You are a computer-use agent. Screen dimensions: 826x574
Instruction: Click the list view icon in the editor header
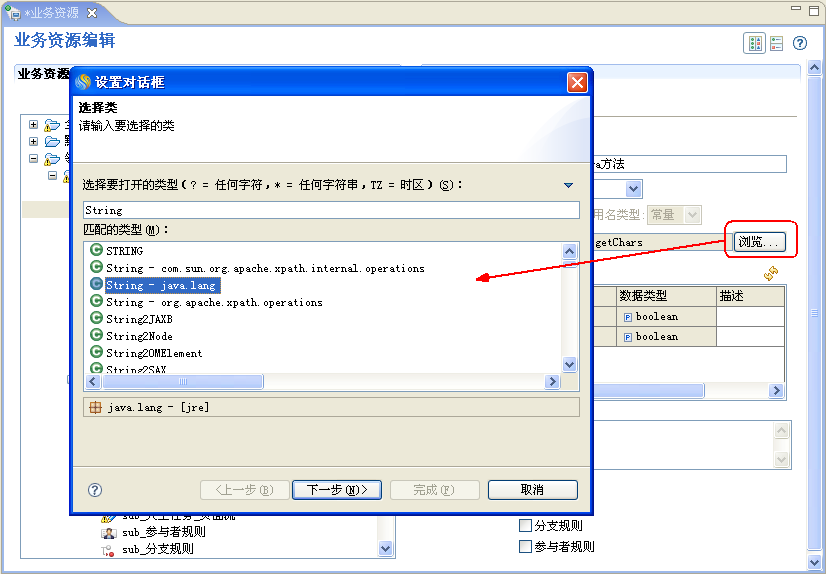click(x=776, y=44)
